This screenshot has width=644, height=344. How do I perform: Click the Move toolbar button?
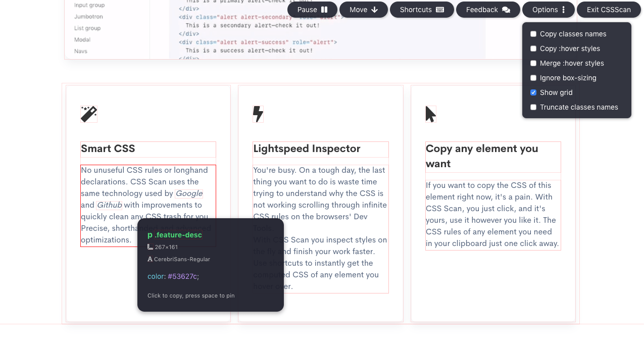(x=364, y=10)
